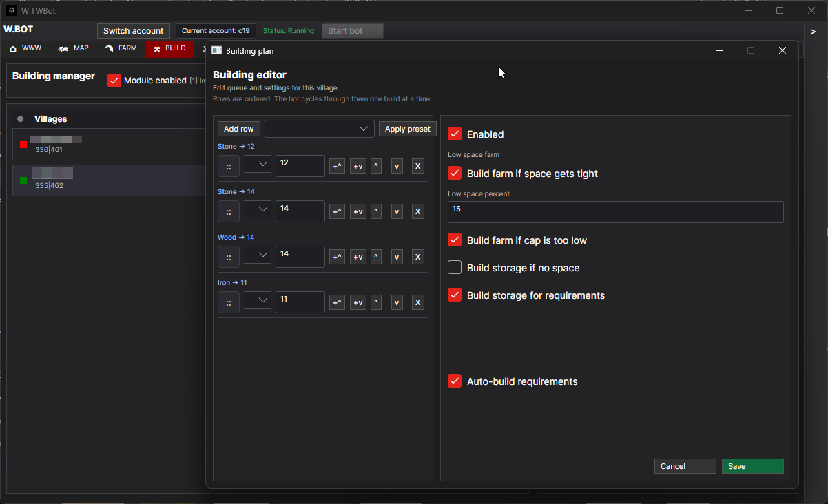
Task: Move Stone → 14 row down with v
Action: [x=397, y=211]
